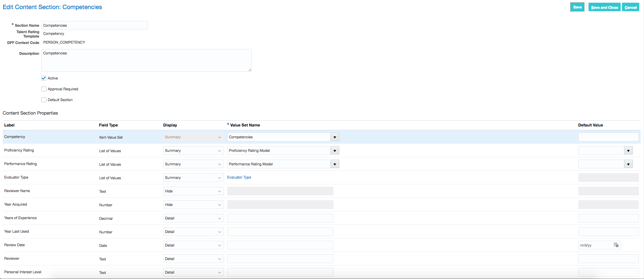This screenshot has width=644, height=279.
Task: Open Performance Rating default value arrow
Action: click(x=628, y=164)
